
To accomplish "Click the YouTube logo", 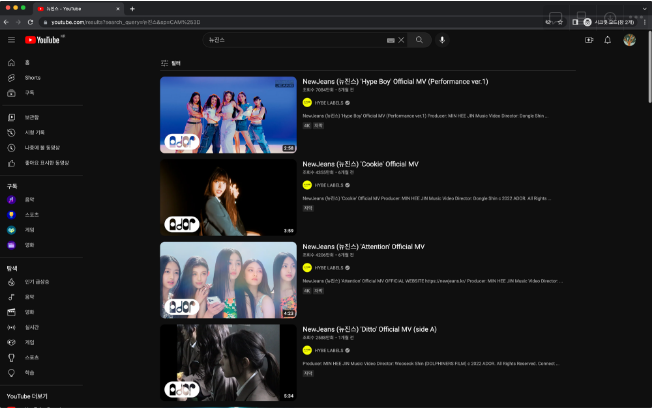I will pyautogui.click(x=42, y=40).
